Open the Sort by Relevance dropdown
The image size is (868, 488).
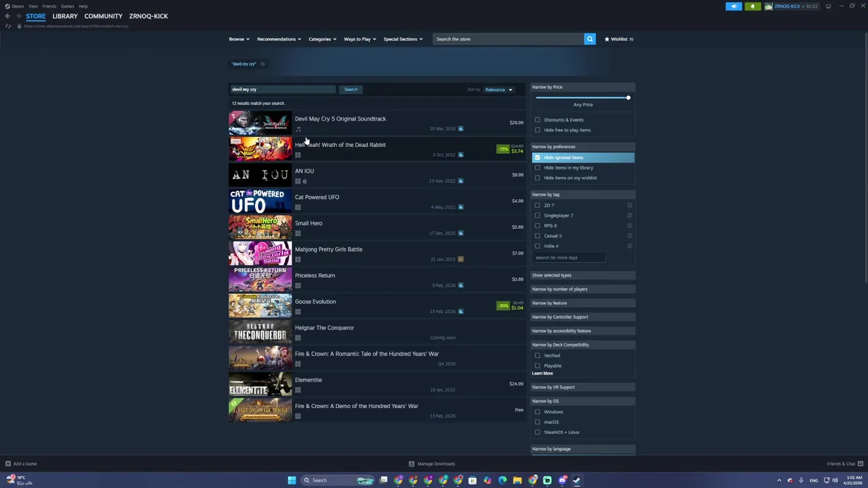(498, 89)
